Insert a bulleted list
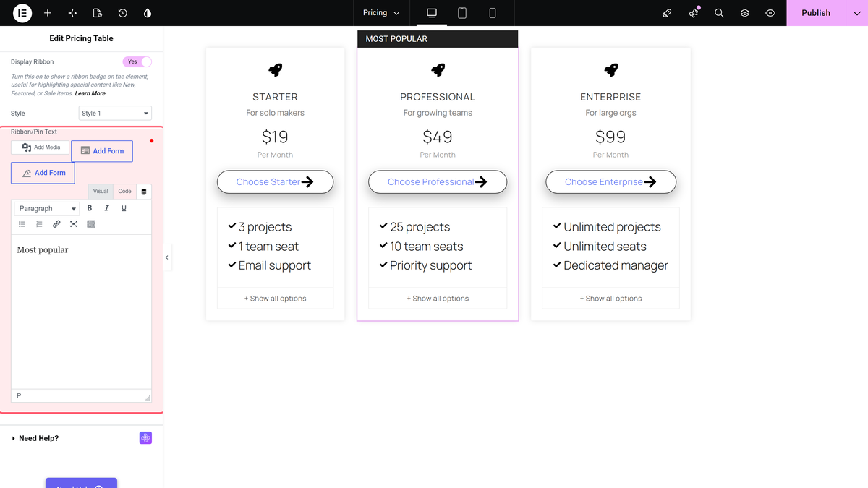Screen dimensions: 868x488 point(22,224)
